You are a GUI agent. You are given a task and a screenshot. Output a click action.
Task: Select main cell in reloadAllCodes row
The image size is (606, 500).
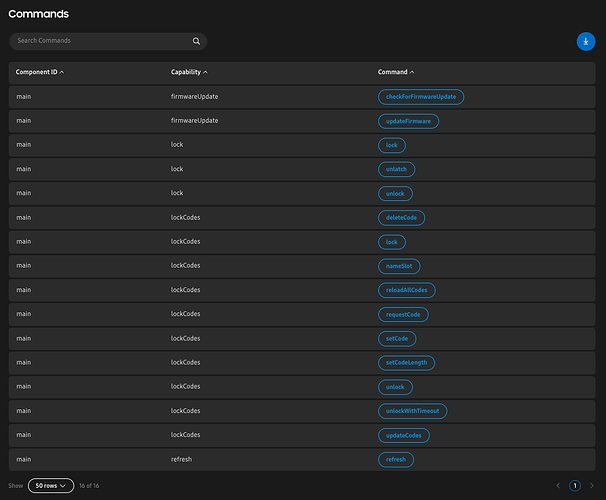(24, 290)
